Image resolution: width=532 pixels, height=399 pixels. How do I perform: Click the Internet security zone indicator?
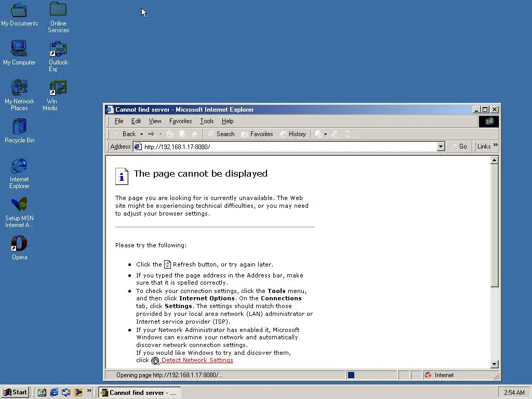440,375
